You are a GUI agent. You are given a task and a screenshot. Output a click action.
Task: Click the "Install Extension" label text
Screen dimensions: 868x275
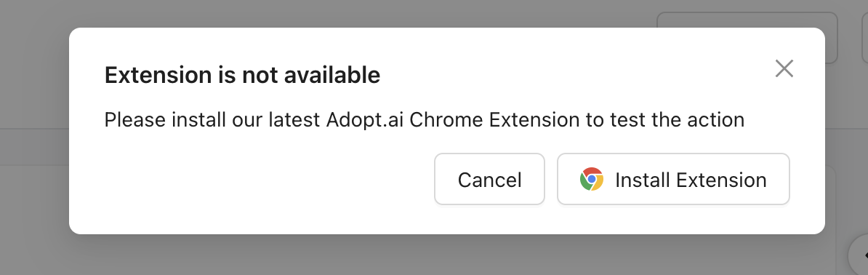pos(691,180)
